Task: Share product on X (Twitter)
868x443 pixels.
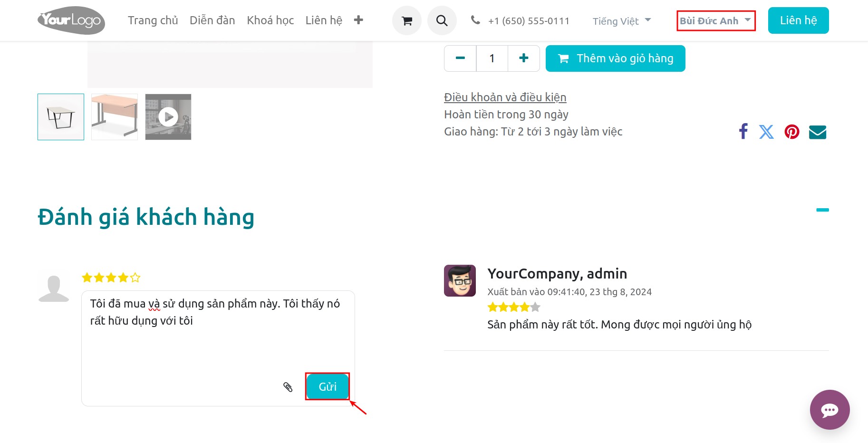Action: (766, 132)
